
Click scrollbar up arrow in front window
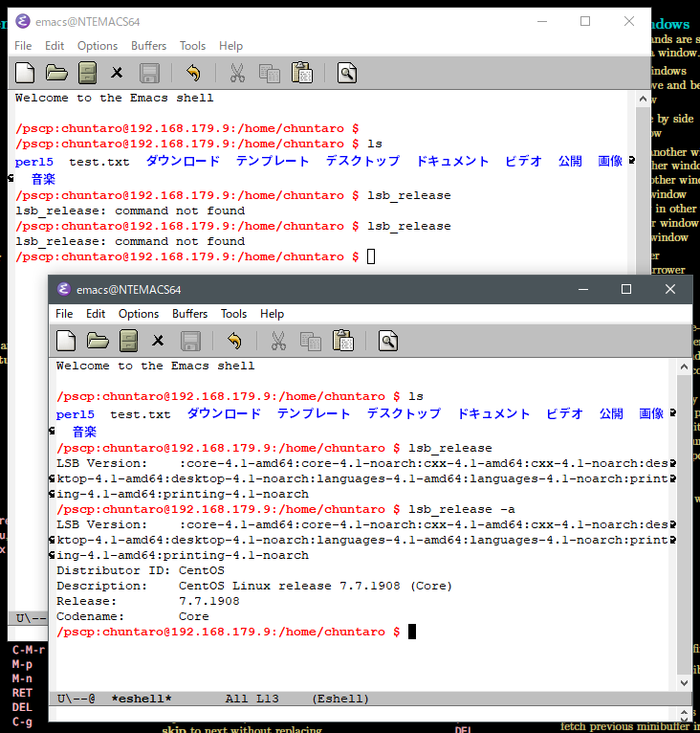coord(684,366)
